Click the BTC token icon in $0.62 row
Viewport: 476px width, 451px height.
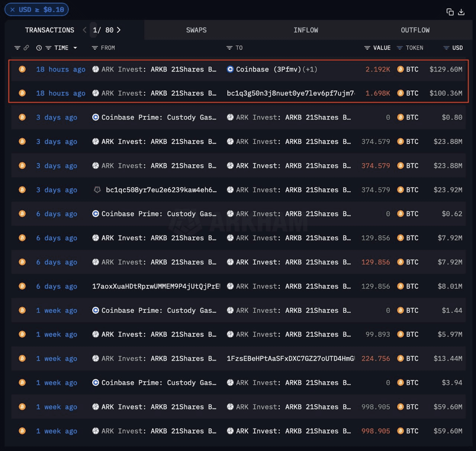(x=401, y=214)
